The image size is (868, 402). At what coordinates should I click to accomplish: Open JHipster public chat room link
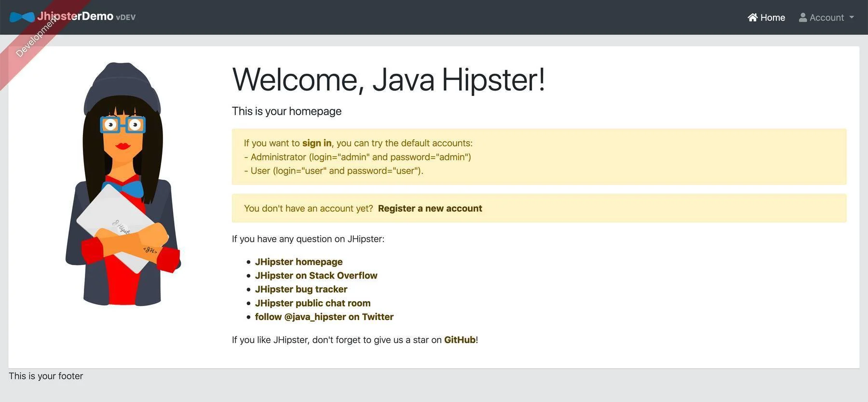(312, 303)
